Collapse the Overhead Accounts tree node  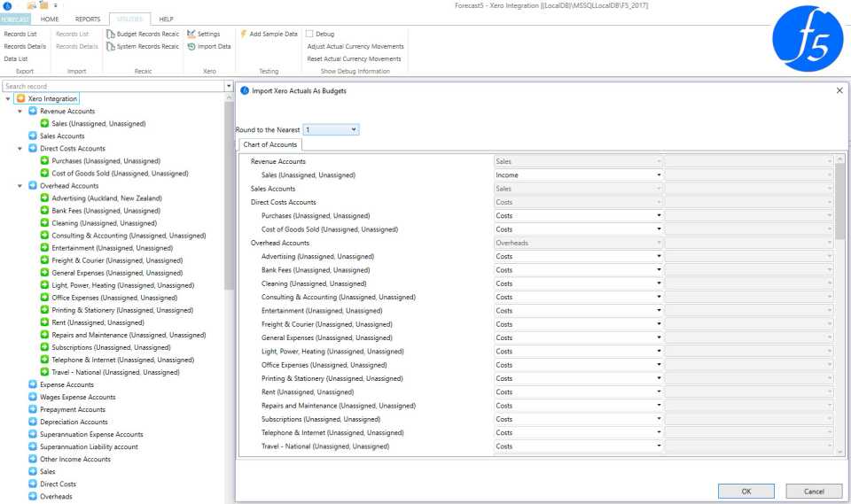(20, 186)
